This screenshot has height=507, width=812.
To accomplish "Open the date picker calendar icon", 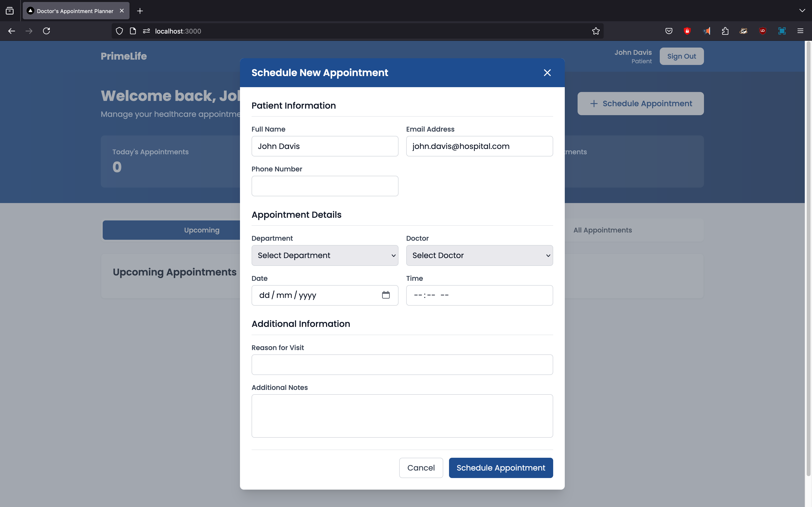I will point(385,295).
